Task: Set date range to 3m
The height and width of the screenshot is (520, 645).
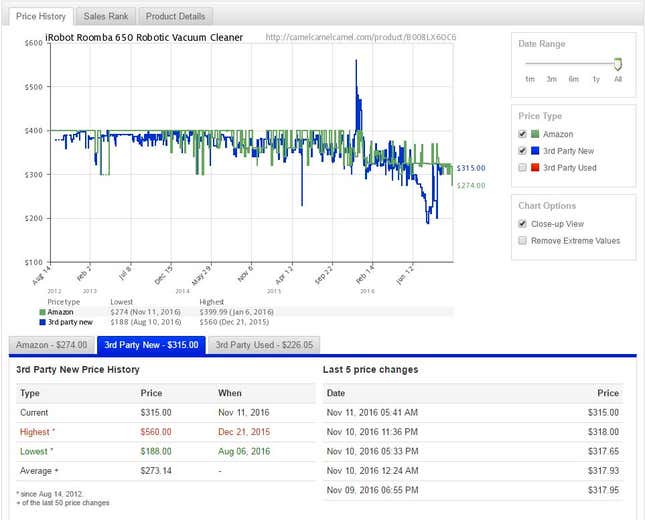Action: click(552, 79)
